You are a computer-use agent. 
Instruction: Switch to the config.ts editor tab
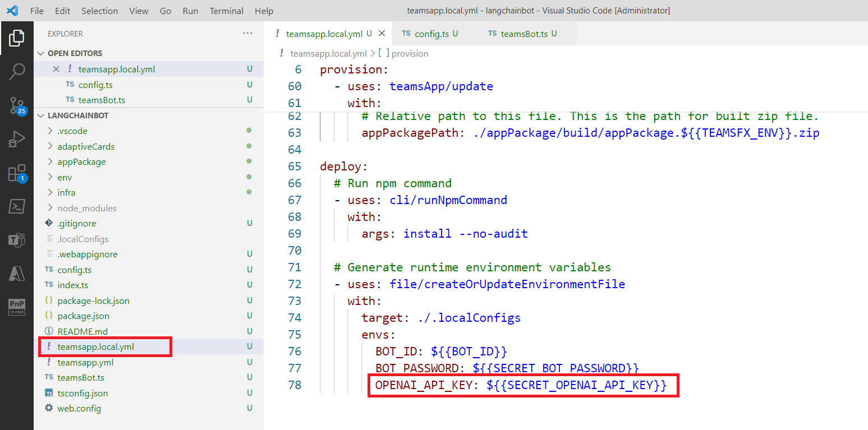coord(431,34)
